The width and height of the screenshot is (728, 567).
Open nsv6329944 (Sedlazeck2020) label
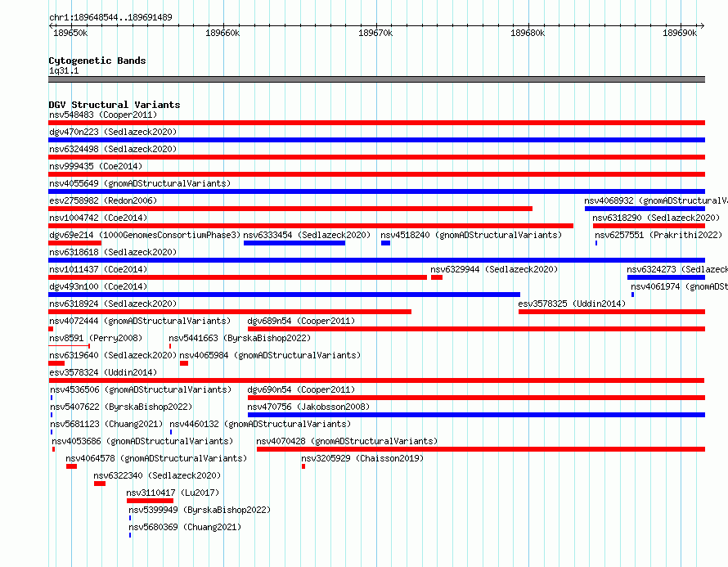(x=494, y=269)
